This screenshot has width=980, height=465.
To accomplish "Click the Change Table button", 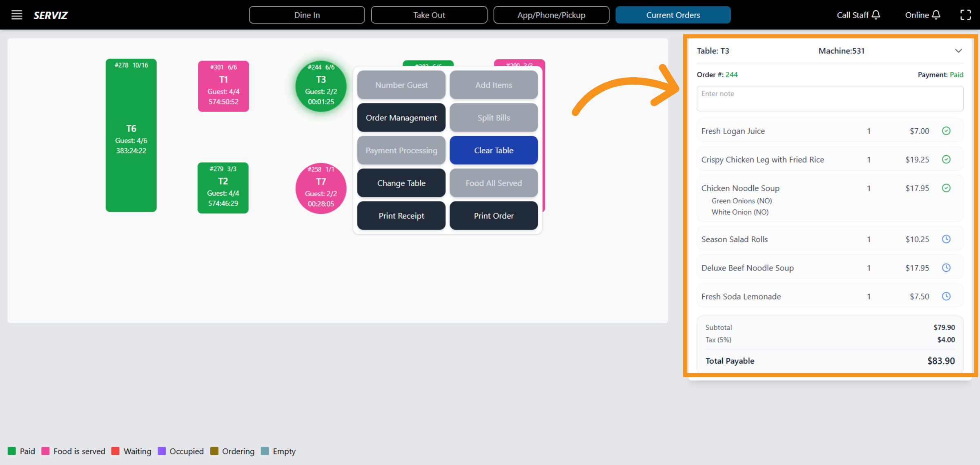I will (401, 183).
